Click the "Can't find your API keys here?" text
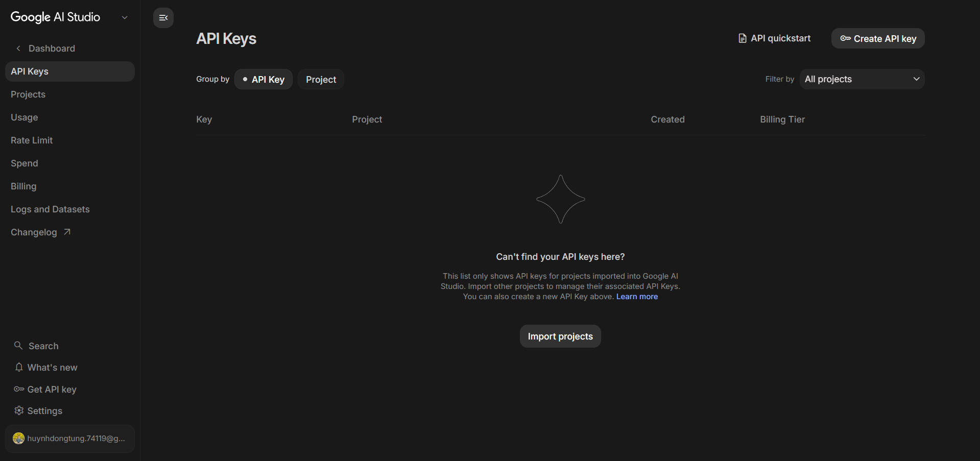Viewport: 980px width, 461px height. click(560, 257)
